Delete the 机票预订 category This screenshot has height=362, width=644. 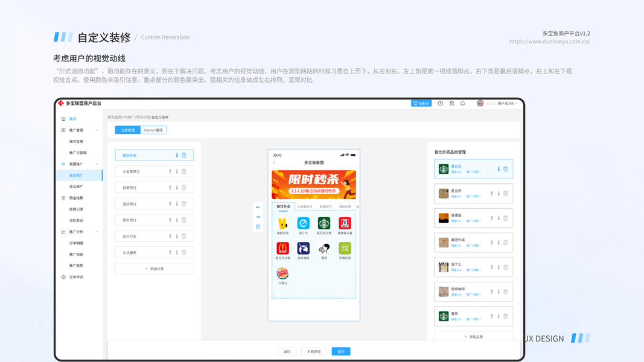[x=184, y=188]
